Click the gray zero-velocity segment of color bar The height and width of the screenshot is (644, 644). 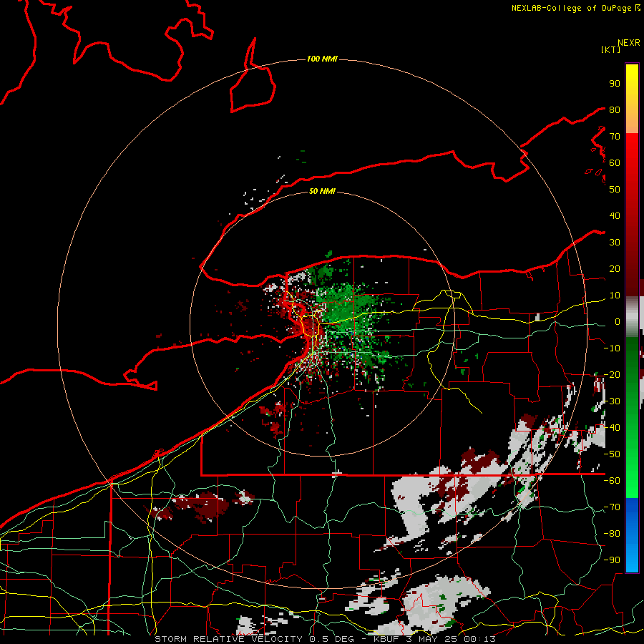(632, 316)
